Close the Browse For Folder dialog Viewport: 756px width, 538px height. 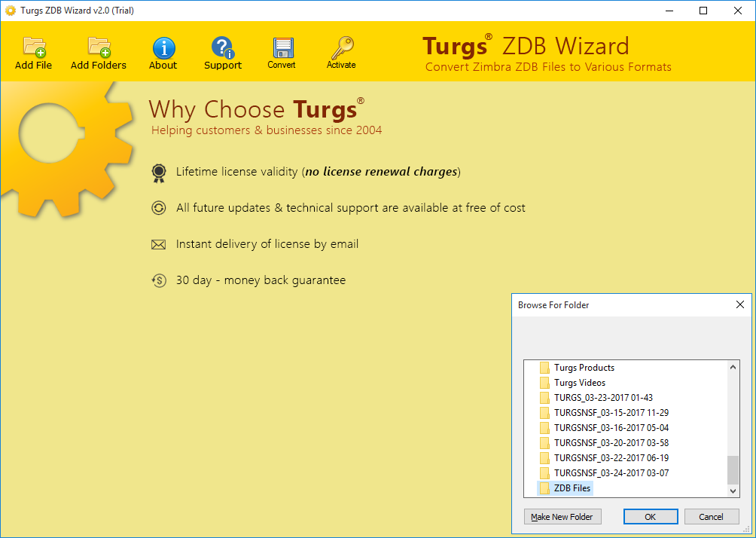[740, 304]
